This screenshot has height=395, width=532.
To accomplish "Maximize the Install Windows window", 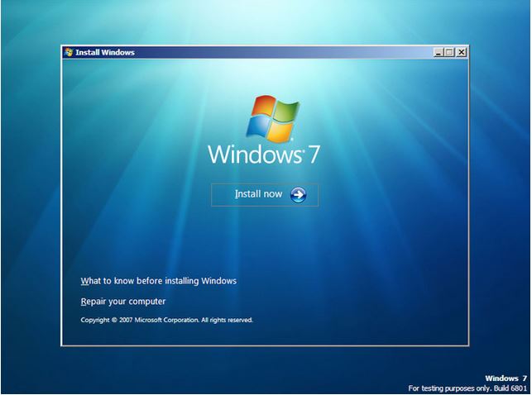I will click(450, 52).
